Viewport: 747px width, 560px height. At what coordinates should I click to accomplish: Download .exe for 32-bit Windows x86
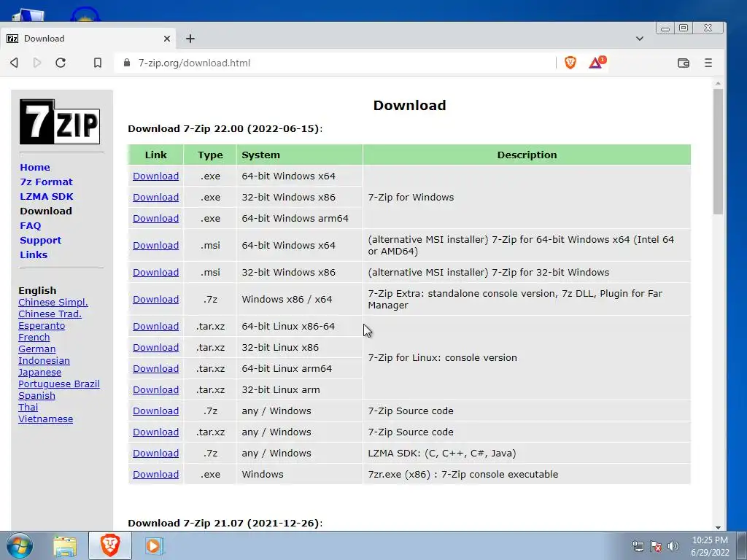156,197
